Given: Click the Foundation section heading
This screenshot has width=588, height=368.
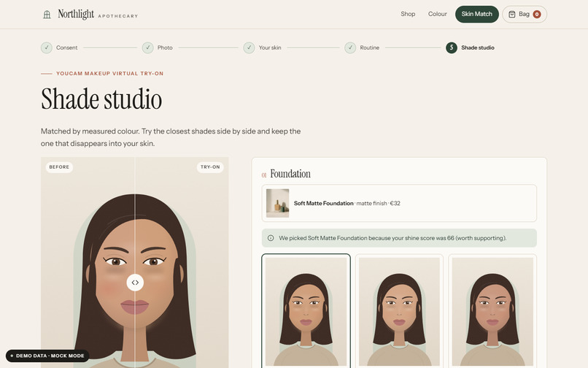Looking at the screenshot, I should [x=290, y=174].
